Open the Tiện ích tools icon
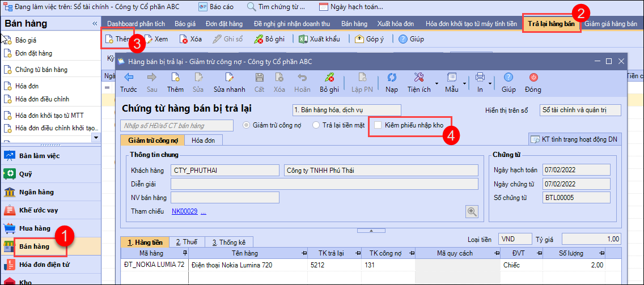This screenshot has width=644, height=285. [x=418, y=78]
